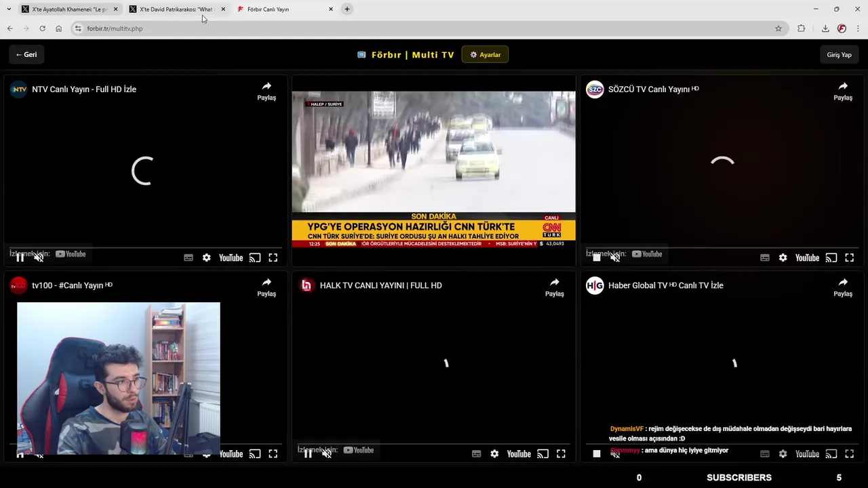Toggle captions on Haber Global player
This screenshot has height=488, width=868.
click(765, 454)
